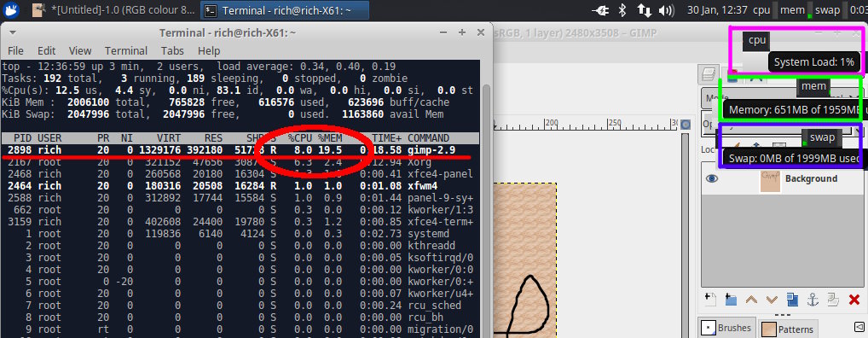The width and height of the screenshot is (868, 338).
Task: Click the COMMAND column header
Action: tap(429, 138)
